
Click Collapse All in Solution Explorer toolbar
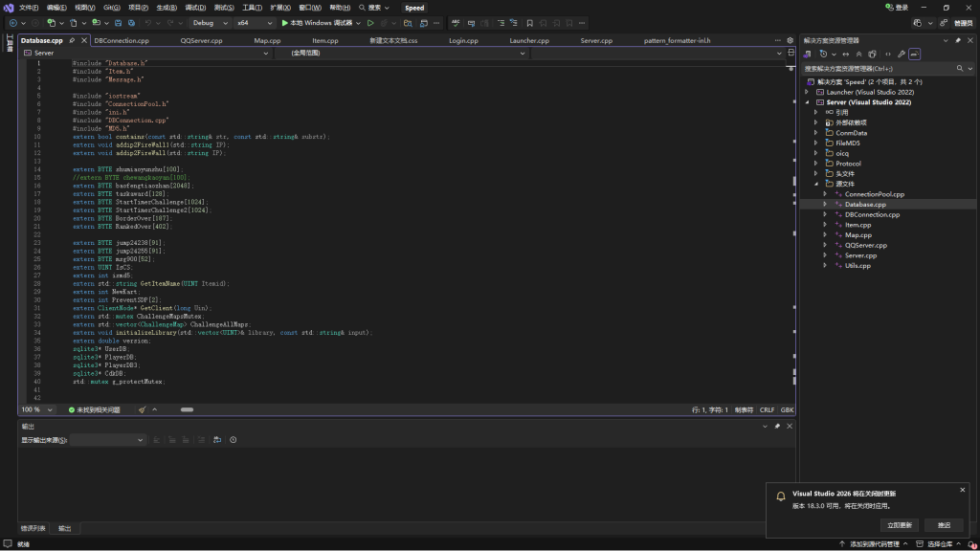857,55
